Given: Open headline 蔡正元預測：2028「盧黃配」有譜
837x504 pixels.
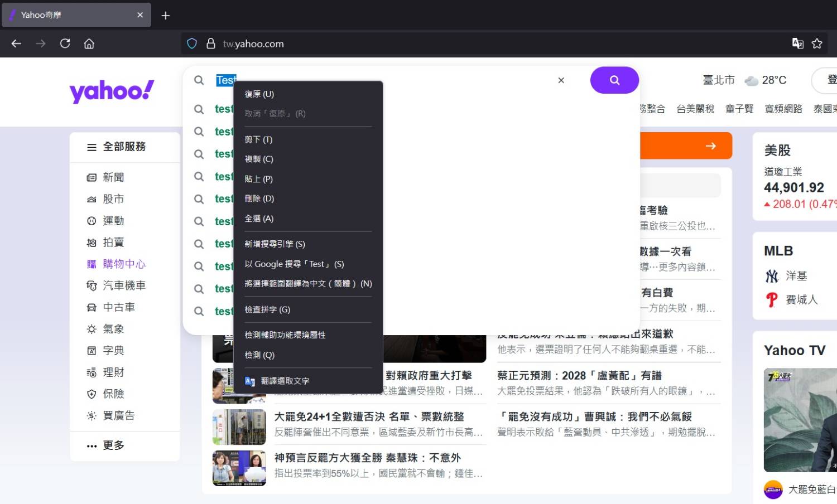Looking at the screenshot, I should [579, 376].
